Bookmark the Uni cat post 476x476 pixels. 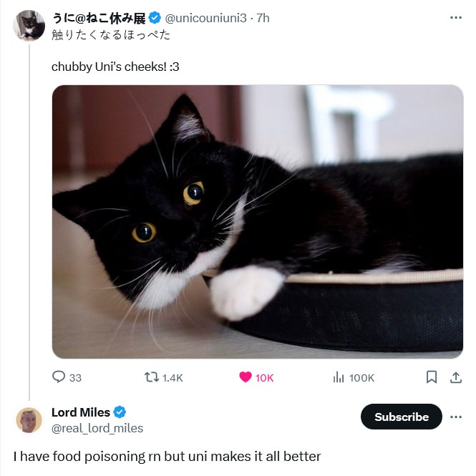point(432,377)
